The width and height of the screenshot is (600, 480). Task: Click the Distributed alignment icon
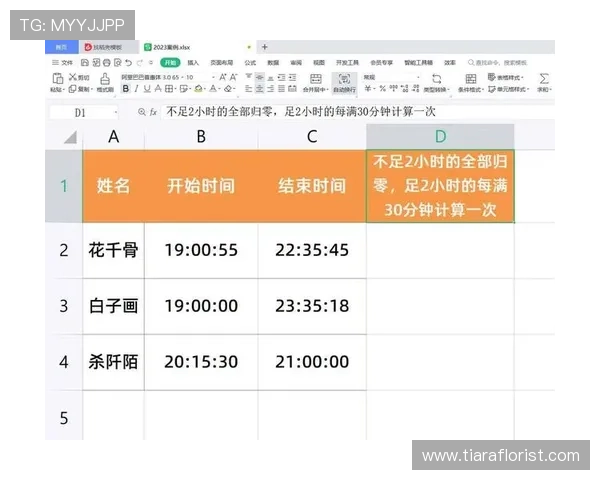tap(292, 89)
